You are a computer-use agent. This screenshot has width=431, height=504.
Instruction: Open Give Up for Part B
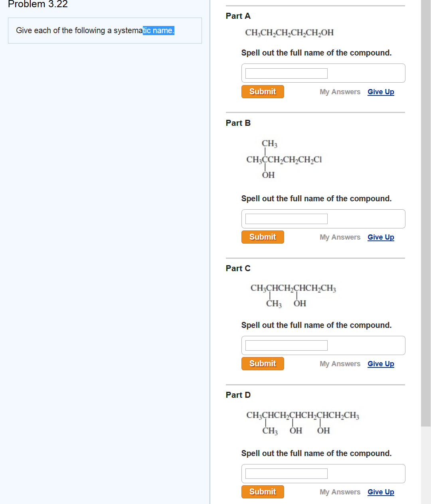[380, 237]
